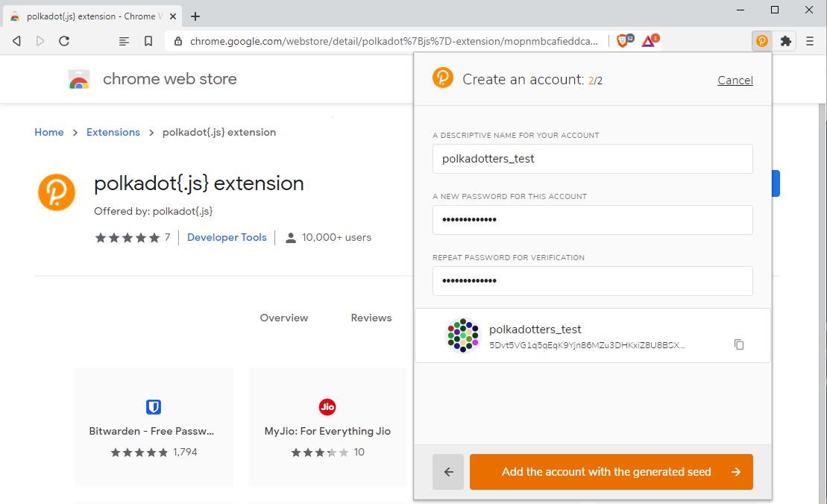Screen dimensions: 827x504
Task: Click 'Offered by: polkadot{.js}' text
Action: 153,212
